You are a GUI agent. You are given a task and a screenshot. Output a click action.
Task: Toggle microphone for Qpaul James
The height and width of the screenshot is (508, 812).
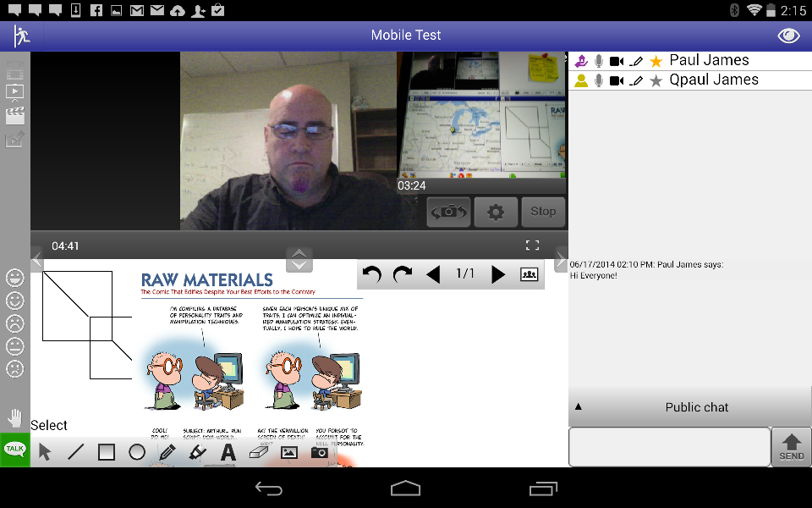599,80
